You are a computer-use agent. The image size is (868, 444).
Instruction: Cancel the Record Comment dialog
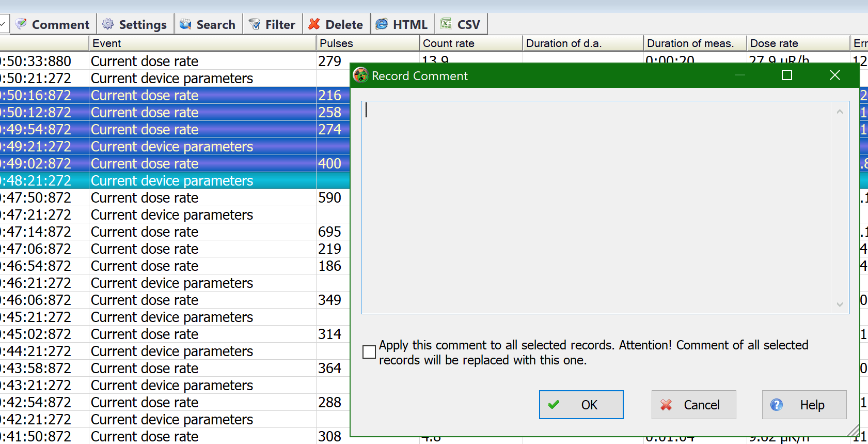(693, 405)
